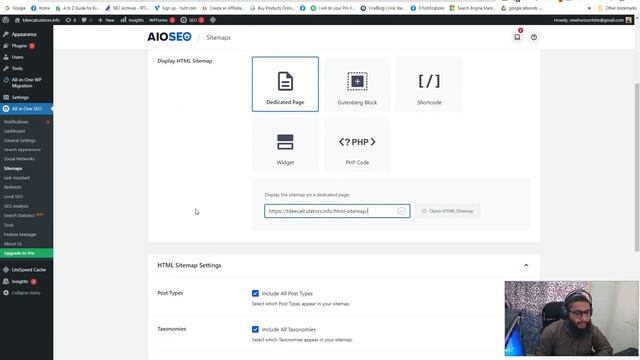This screenshot has height=360, width=640.
Task: Open site home link in admin bar
Action: point(38,20)
